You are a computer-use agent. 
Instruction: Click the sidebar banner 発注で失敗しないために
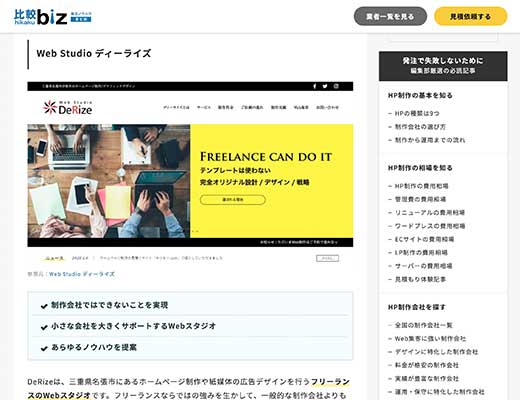(443, 66)
